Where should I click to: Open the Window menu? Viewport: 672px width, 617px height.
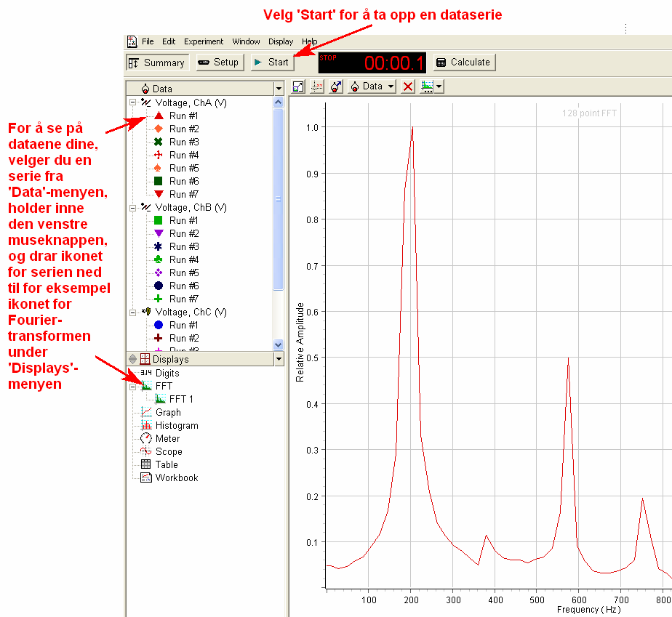(246, 41)
